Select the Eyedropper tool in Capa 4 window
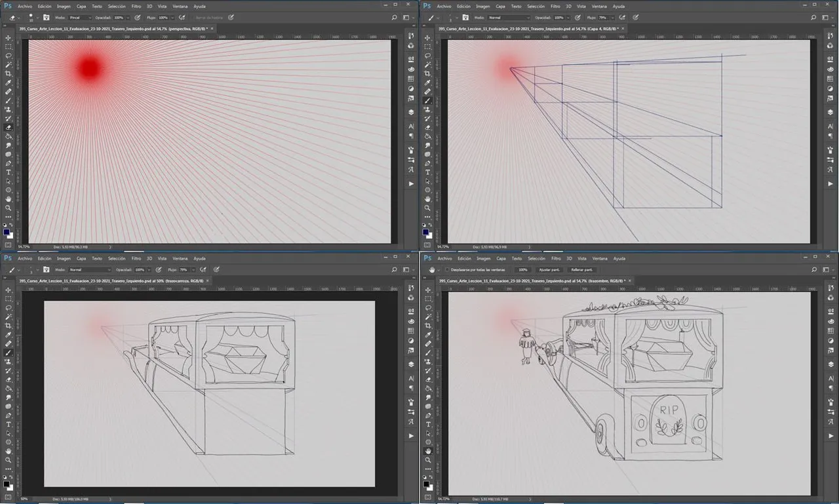This screenshot has width=839, height=504. pos(428,83)
